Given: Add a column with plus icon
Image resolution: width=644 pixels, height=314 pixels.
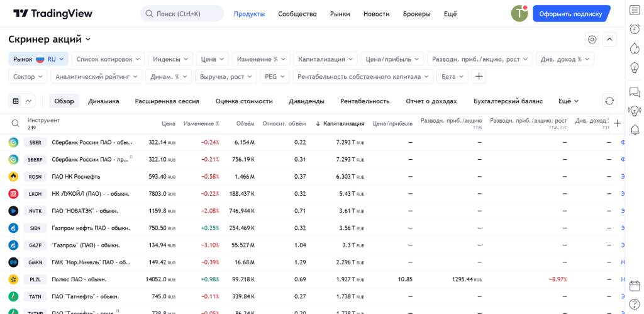Looking at the screenshot, I should (x=618, y=123).
